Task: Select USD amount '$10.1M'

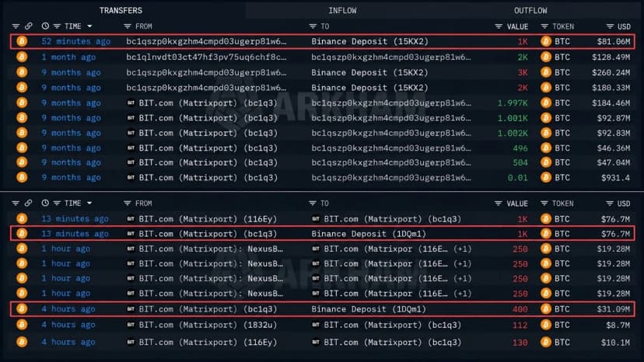Action: click(616, 343)
